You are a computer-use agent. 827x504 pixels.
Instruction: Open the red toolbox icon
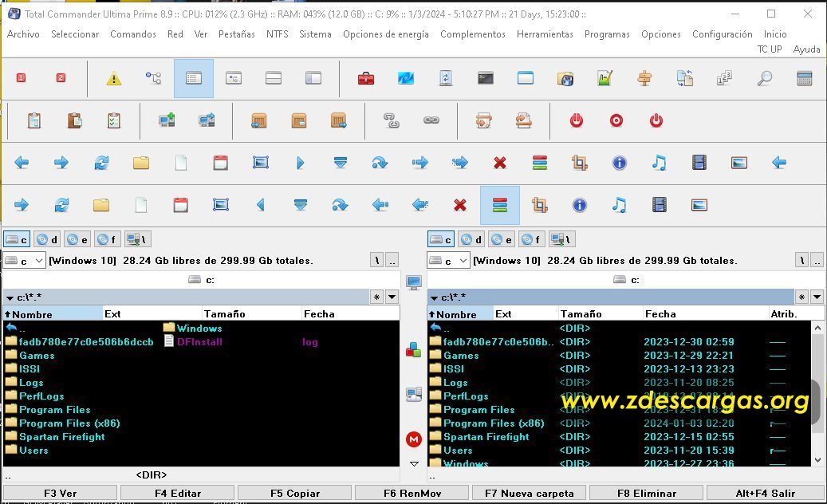365,79
